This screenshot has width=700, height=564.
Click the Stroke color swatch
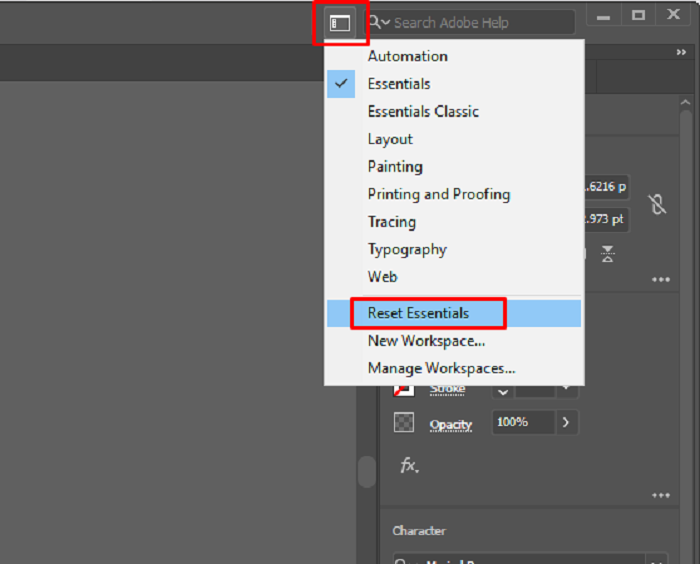404,389
